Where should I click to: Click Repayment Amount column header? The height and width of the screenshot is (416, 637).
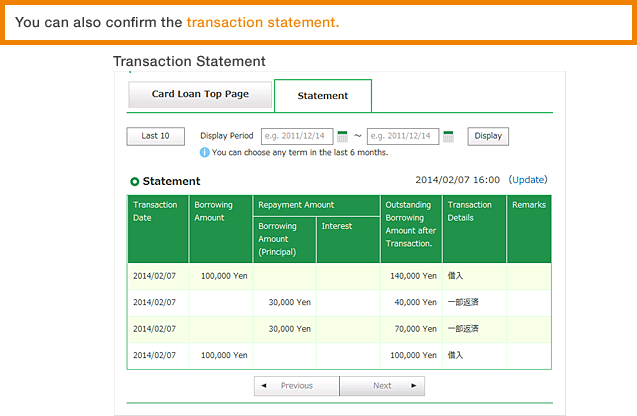[x=316, y=206]
